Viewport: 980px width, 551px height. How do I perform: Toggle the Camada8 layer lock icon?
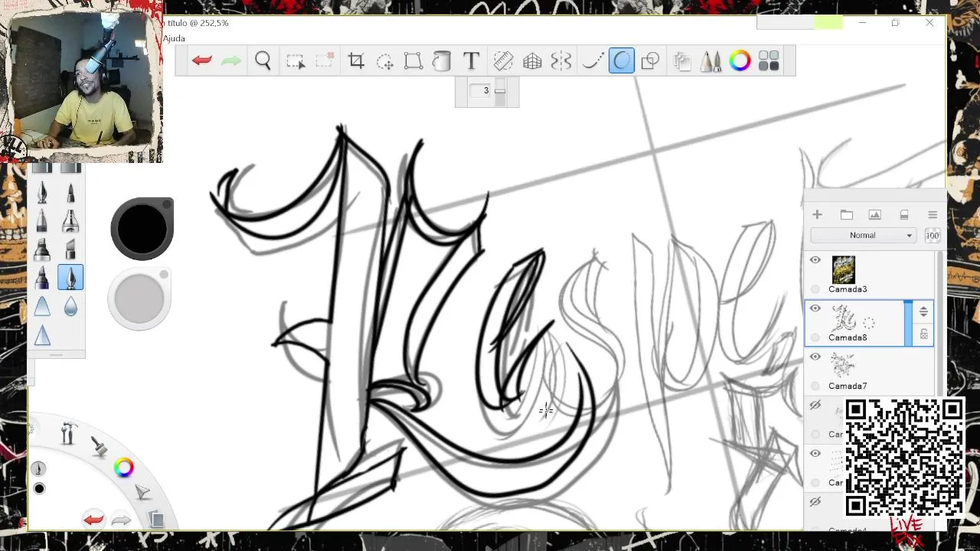(x=924, y=334)
